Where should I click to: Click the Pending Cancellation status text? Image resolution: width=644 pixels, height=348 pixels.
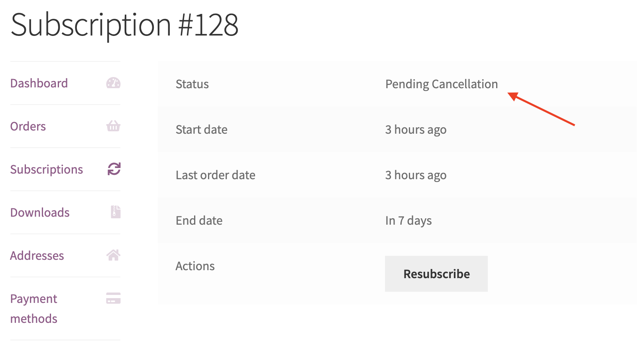(441, 84)
